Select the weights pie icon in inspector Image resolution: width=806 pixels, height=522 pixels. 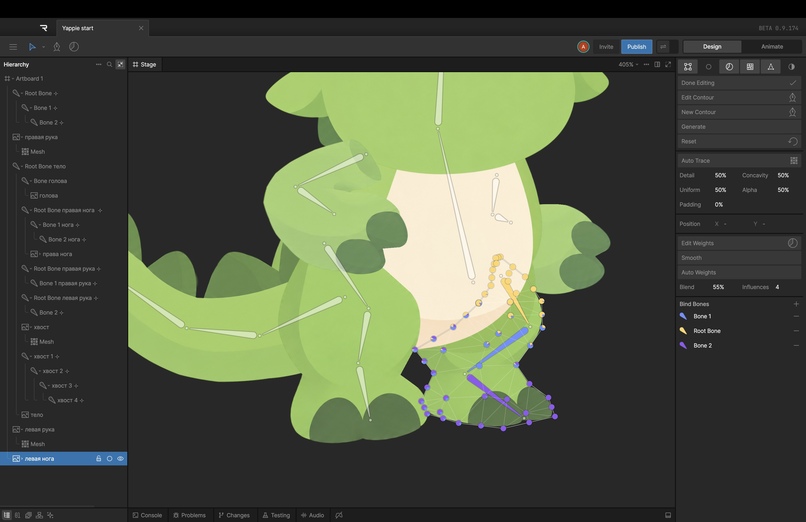point(729,67)
